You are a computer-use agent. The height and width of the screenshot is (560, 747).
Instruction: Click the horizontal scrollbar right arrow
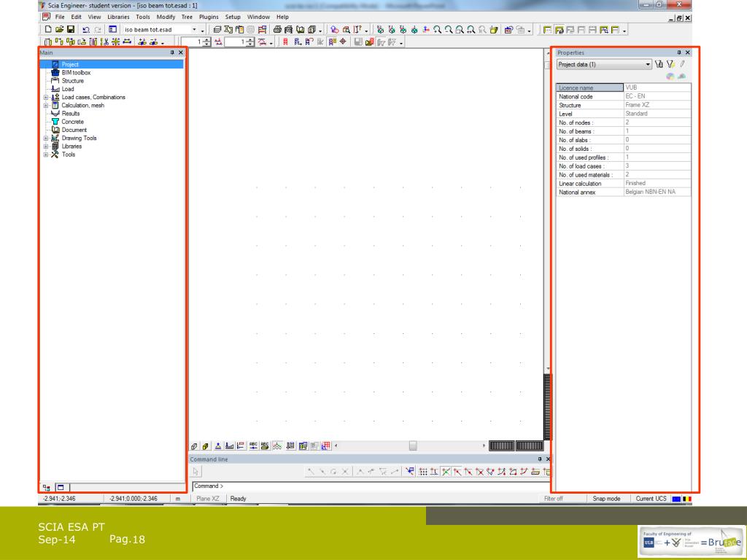click(x=484, y=446)
